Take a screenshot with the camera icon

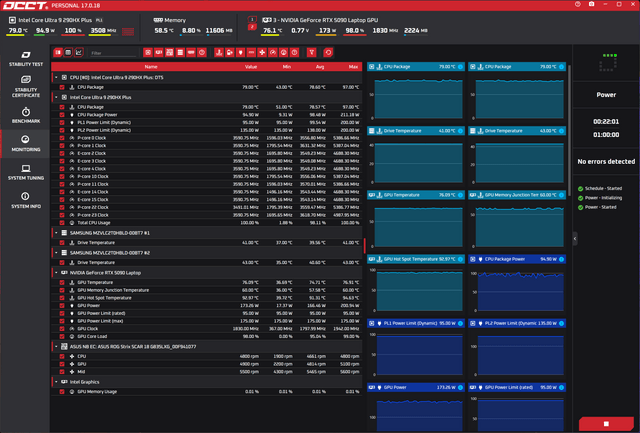click(x=591, y=4)
